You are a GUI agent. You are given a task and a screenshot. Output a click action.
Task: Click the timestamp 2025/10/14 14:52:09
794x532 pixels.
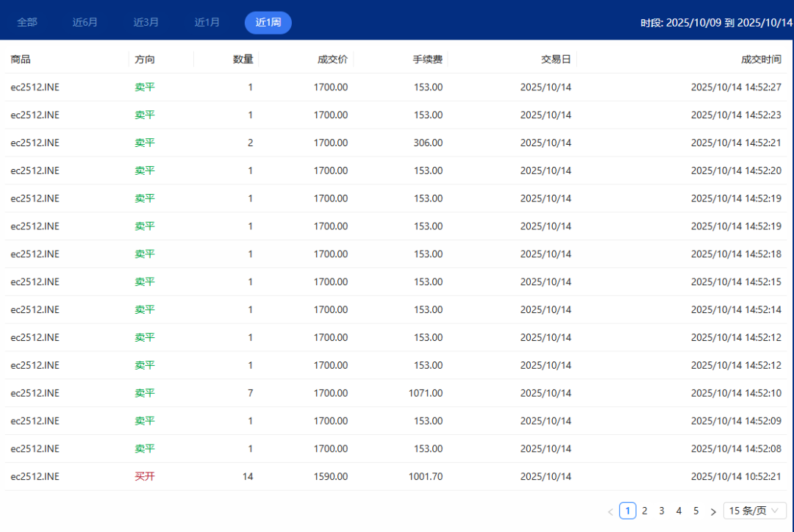tap(736, 421)
